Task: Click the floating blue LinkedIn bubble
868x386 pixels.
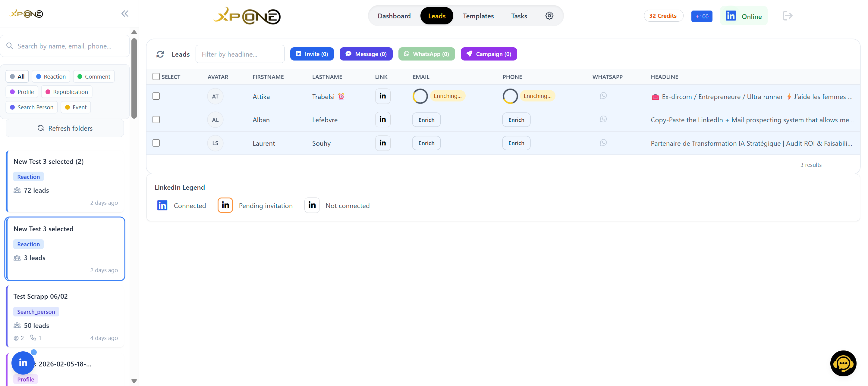Action: [x=23, y=363]
